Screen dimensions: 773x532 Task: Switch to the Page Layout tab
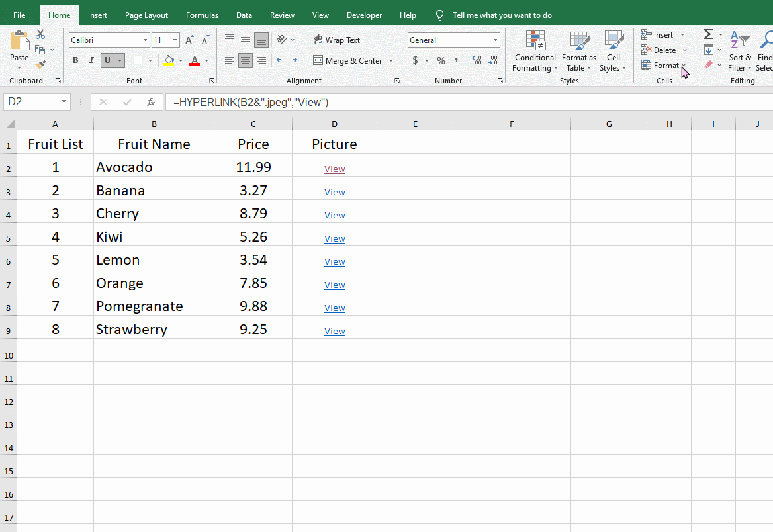pyautogui.click(x=146, y=15)
